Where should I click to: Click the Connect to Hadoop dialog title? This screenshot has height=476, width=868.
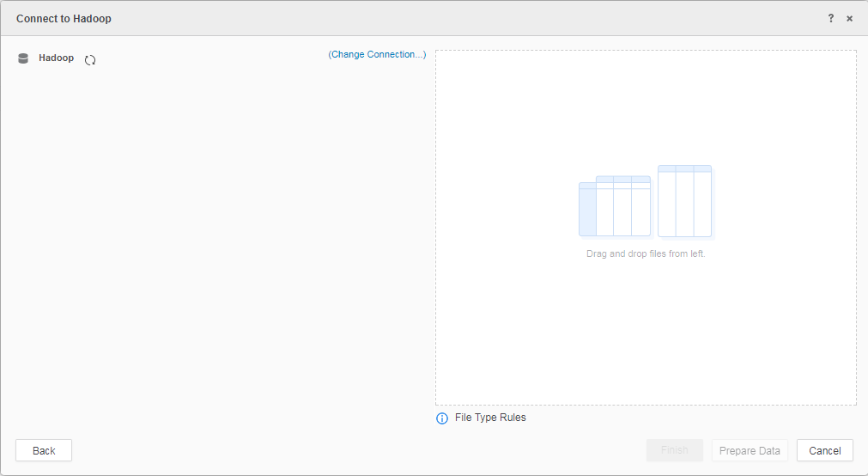pos(64,18)
